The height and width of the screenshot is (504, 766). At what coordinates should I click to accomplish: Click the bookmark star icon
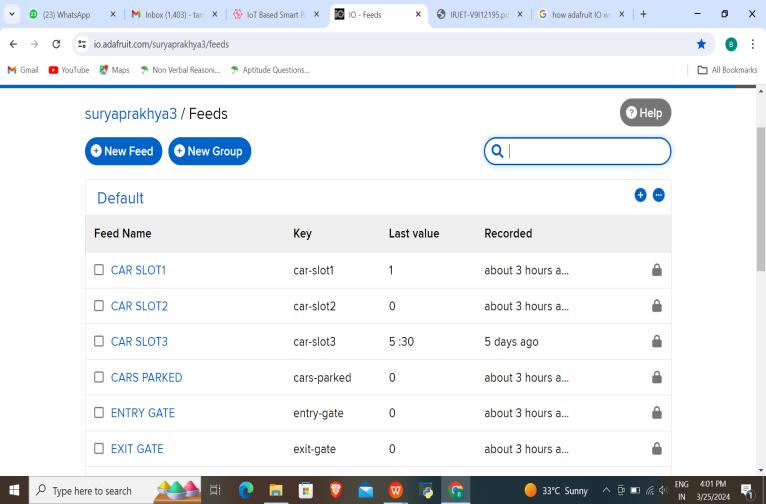click(x=701, y=44)
